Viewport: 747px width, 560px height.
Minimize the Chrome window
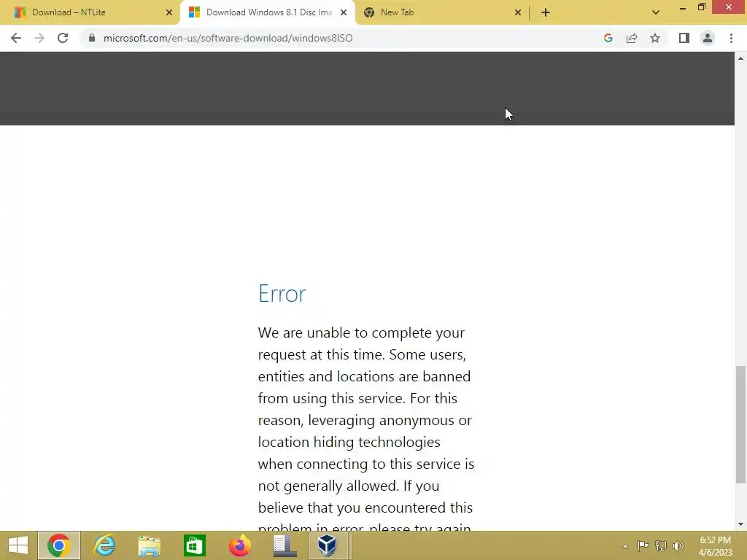click(683, 7)
